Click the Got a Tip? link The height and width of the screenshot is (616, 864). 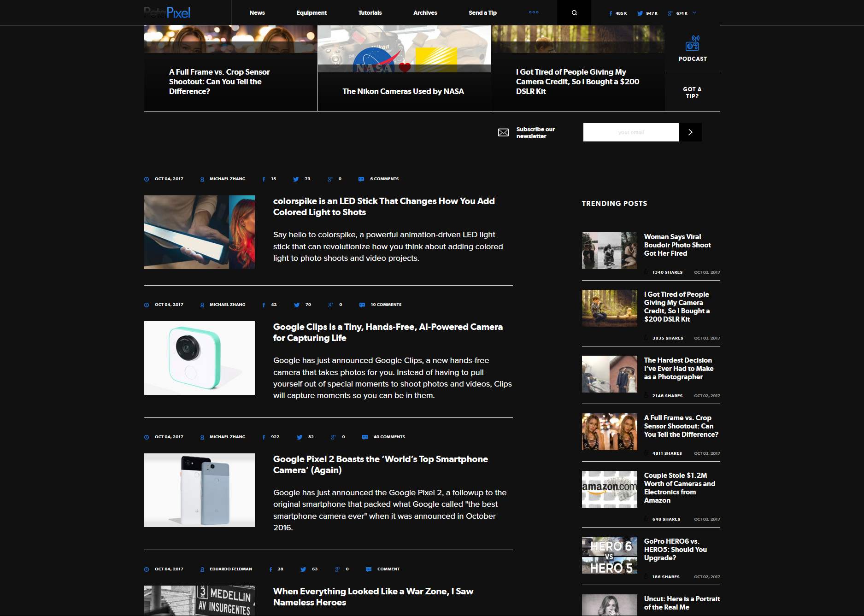(x=692, y=93)
